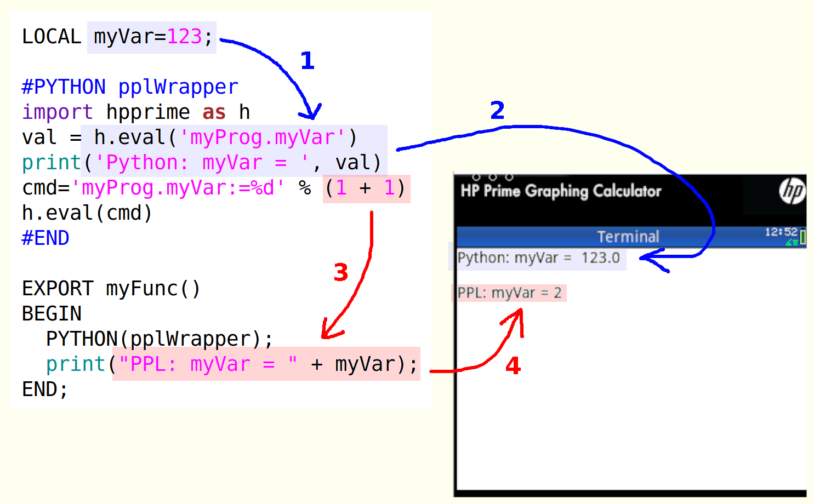
Task: Click the HP Prime Graphing Calculator title
Action: tap(561, 191)
